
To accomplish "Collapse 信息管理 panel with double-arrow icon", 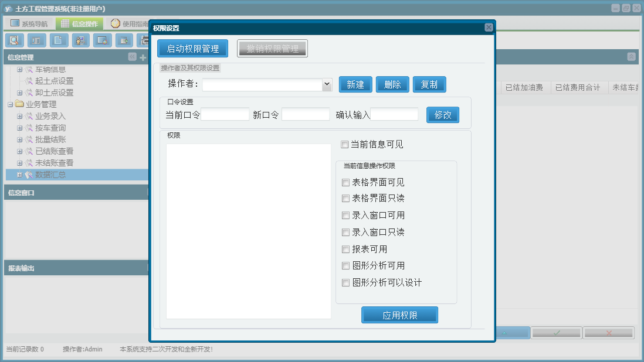I will pyautogui.click(x=132, y=57).
